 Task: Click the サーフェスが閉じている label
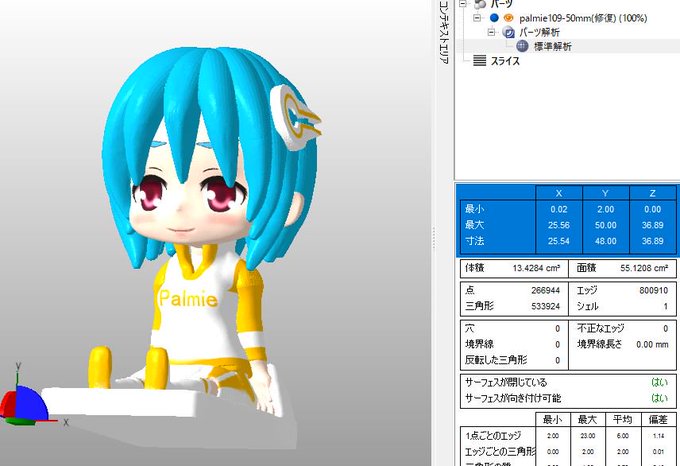point(506,382)
